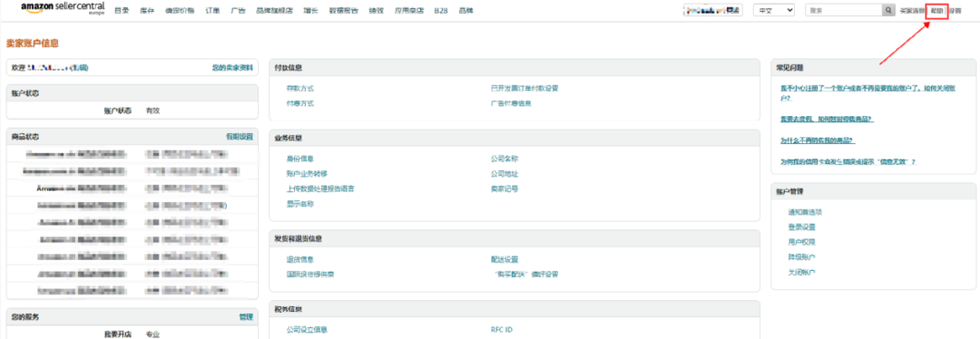
Task: Open the 假期设置 link
Action: 240,136
